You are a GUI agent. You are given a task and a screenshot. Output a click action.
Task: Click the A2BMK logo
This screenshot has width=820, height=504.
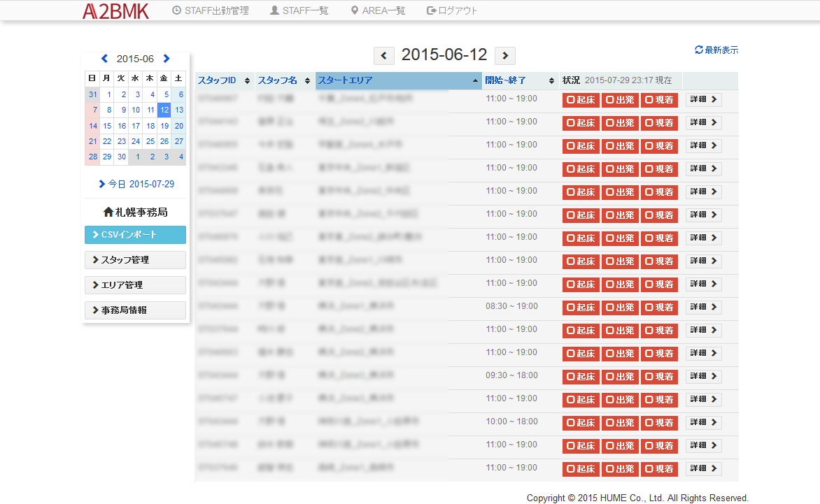coord(115,10)
